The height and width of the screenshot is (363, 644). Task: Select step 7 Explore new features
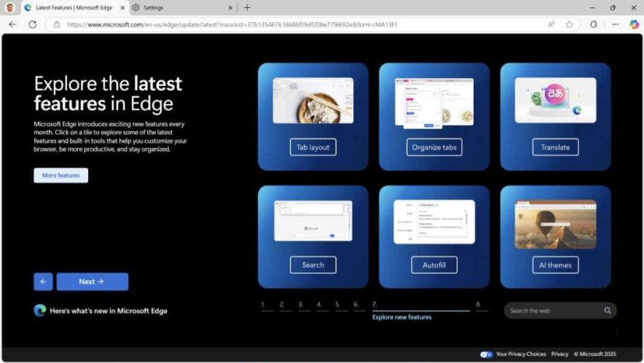pos(421,311)
